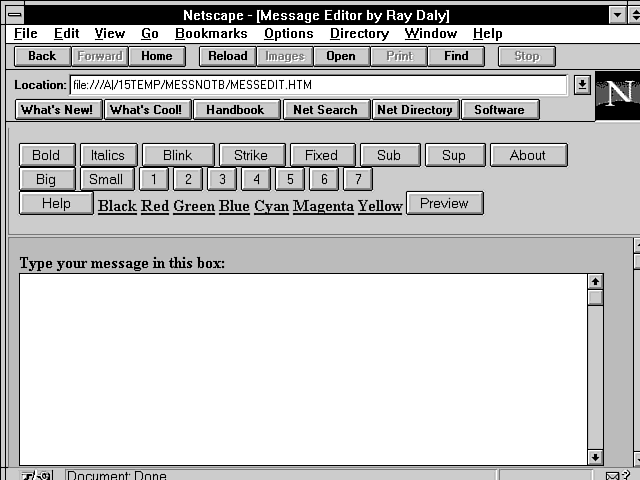
Task: Choose the Green color link
Action: pos(194,206)
